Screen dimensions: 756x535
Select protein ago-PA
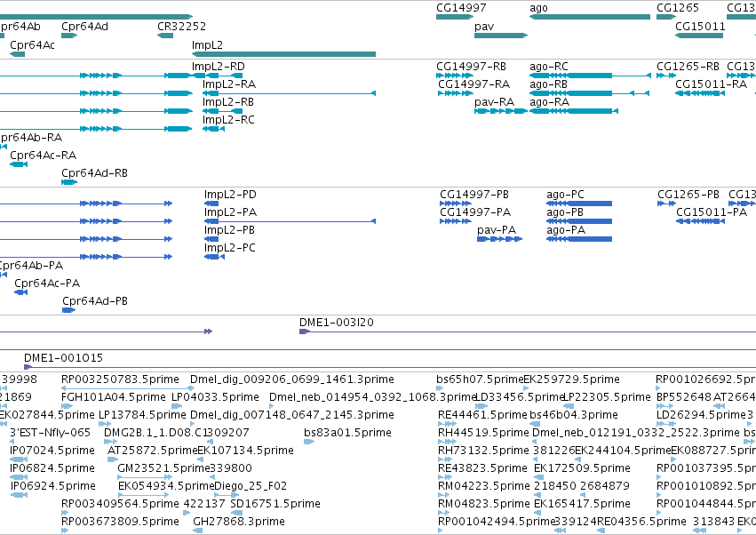(x=566, y=230)
